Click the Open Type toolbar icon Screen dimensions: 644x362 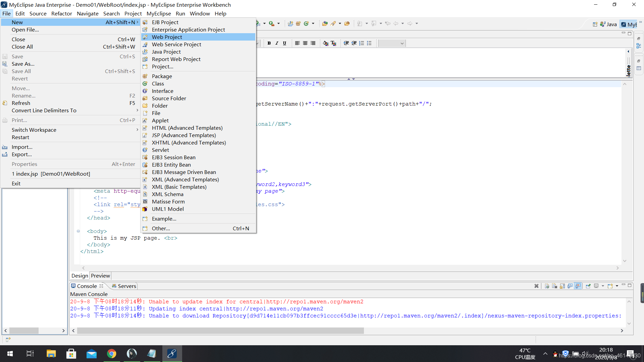pos(325,23)
